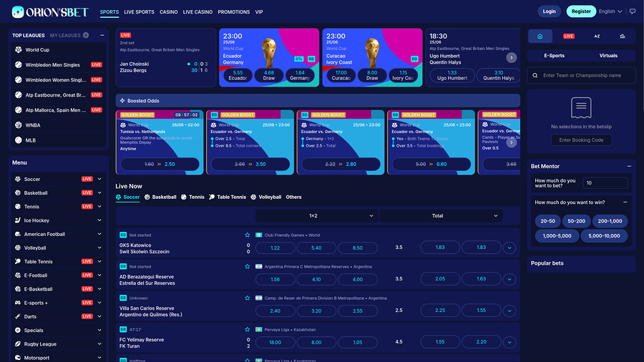Switch to My Leagues tab
The height and width of the screenshot is (362, 644).
coord(69,35)
